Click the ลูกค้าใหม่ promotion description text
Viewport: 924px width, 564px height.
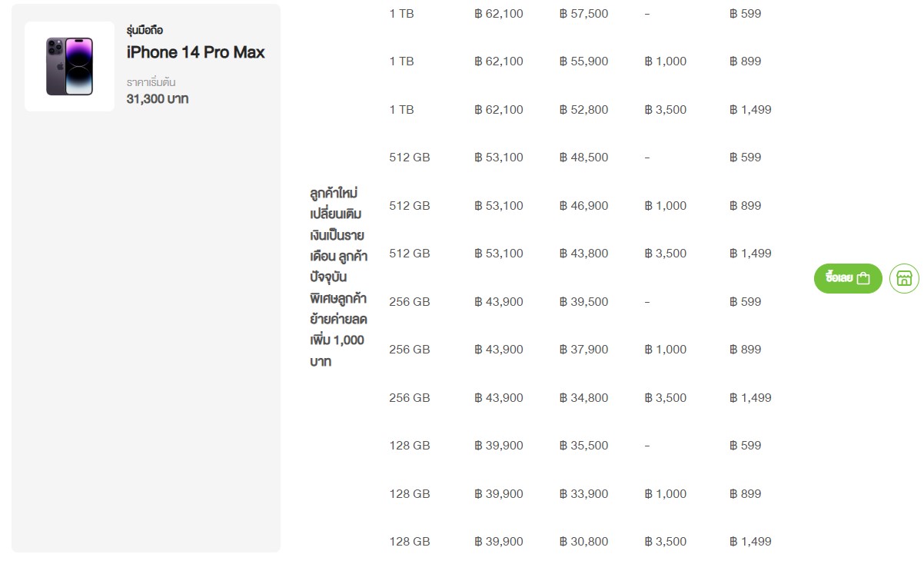(x=337, y=277)
